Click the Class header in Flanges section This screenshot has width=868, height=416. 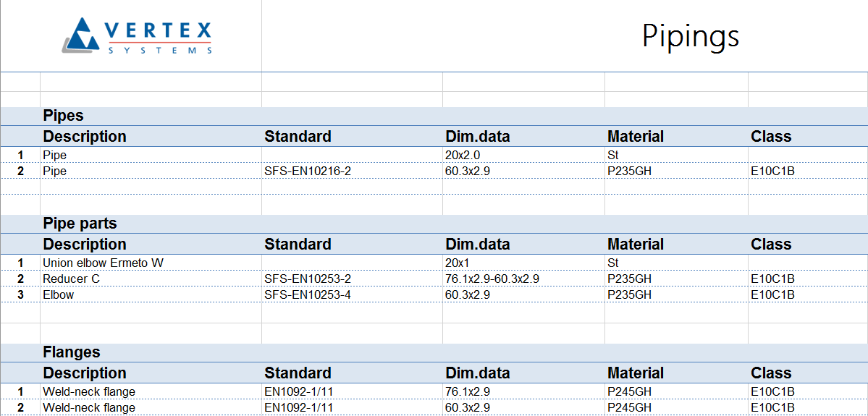click(x=771, y=373)
